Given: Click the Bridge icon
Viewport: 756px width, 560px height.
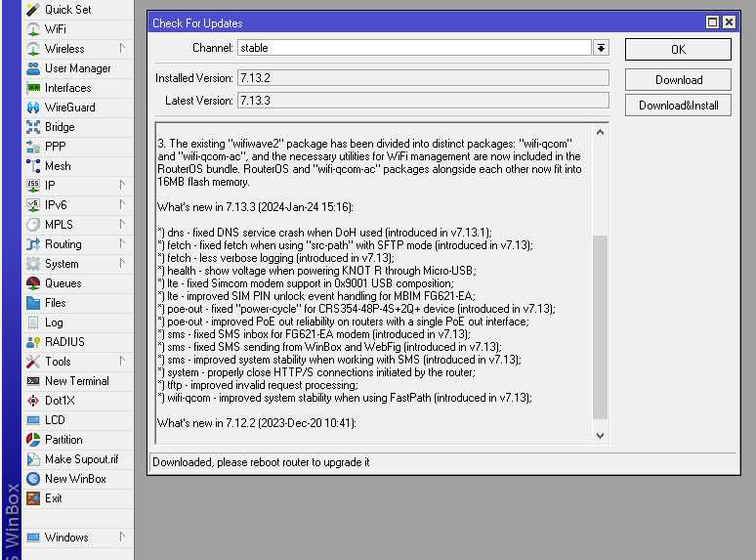Looking at the screenshot, I should coord(33,127).
